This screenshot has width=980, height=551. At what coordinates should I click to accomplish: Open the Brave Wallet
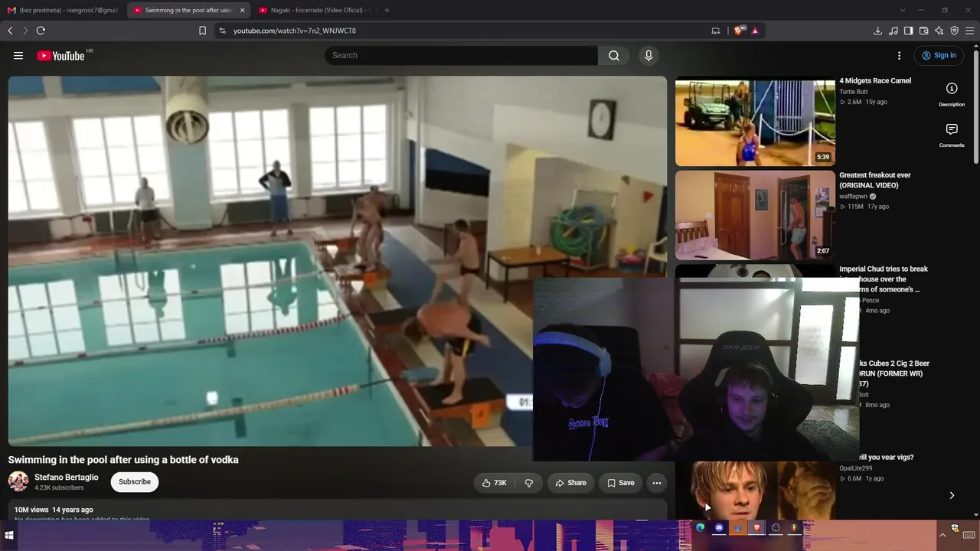(923, 31)
